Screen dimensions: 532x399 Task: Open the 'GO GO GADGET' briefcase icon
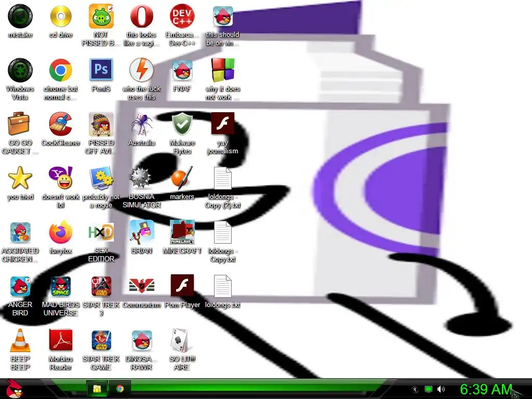(19, 124)
